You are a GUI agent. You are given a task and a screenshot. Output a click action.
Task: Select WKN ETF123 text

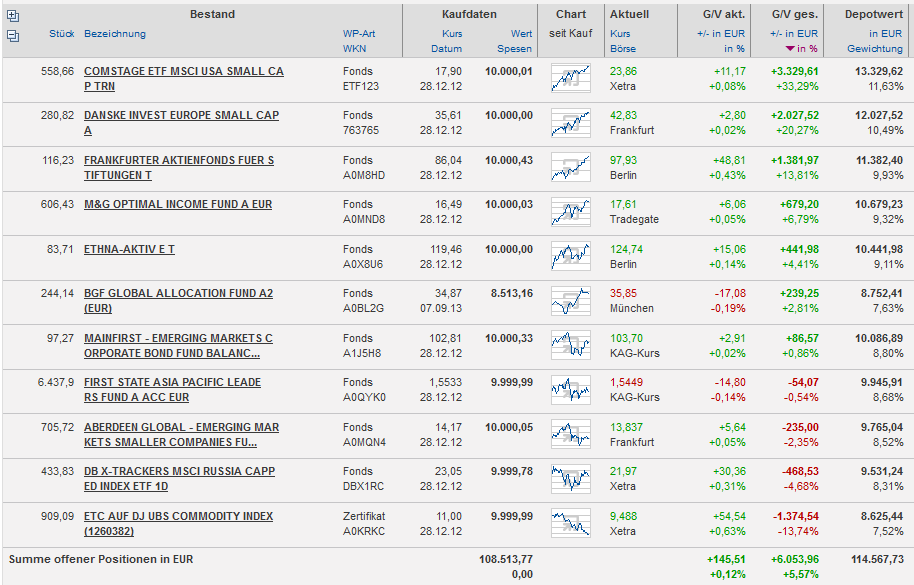361,86
